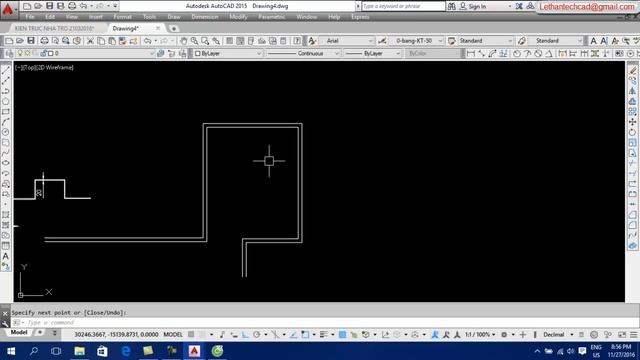Toggle the grid display in status bar

[x=191, y=335]
